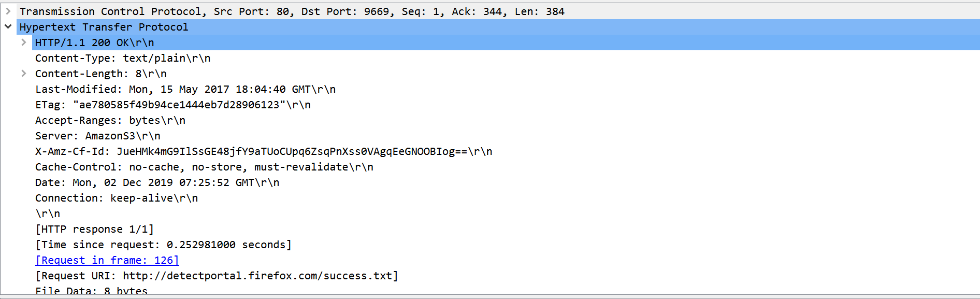Collapse the Hypertext Transfer Protocol tree arrow

(x=8, y=26)
